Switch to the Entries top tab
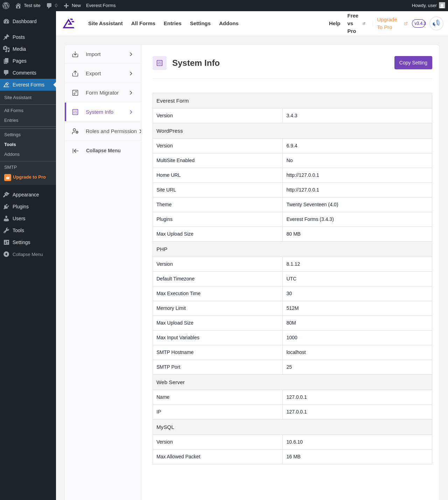The height and width of the screenshot is (500, 448). click(x=173, y=23)
